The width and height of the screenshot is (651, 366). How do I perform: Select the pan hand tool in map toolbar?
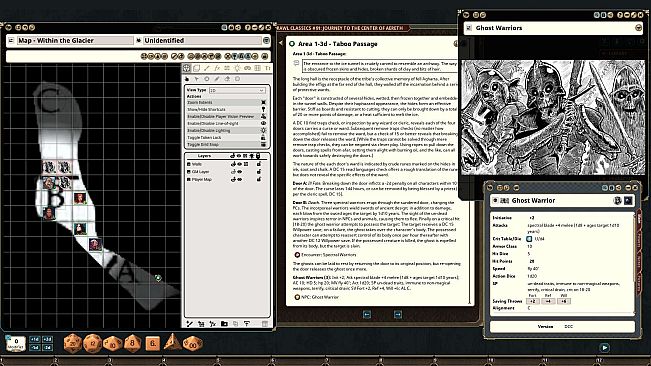[x=187, y=79]
